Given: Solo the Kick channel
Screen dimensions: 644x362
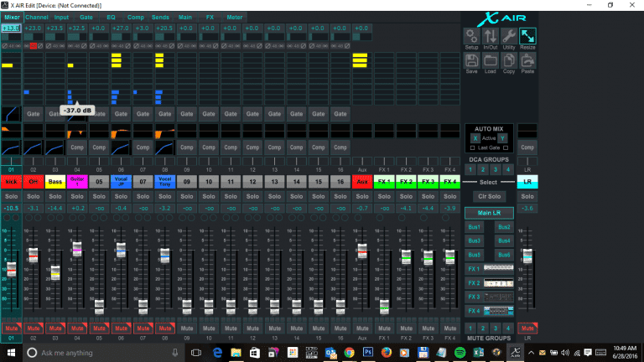Looking at the screenshot, I should [11, 196].
